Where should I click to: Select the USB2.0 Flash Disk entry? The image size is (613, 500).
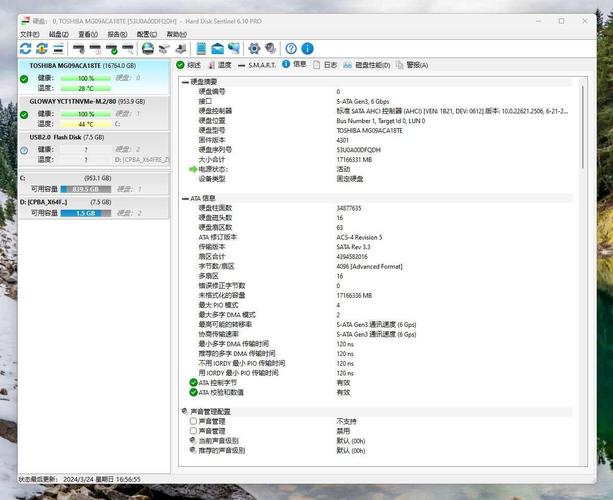point(94,149)
